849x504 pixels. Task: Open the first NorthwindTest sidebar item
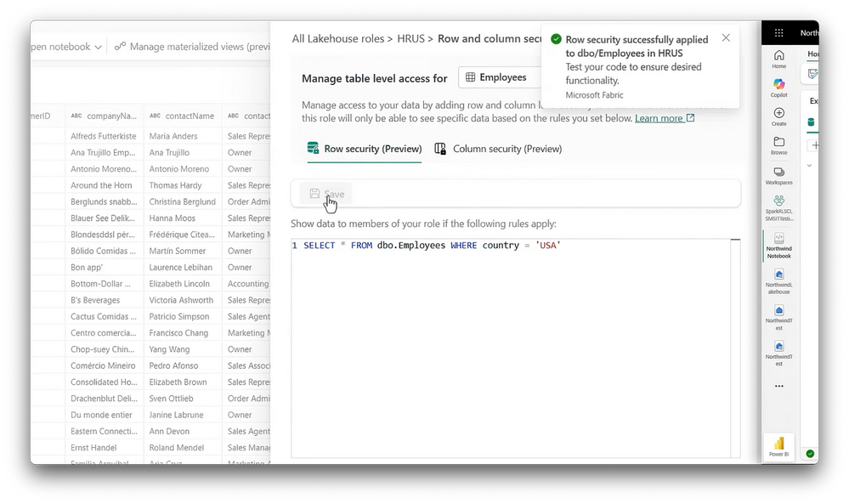tap(778, 317)
